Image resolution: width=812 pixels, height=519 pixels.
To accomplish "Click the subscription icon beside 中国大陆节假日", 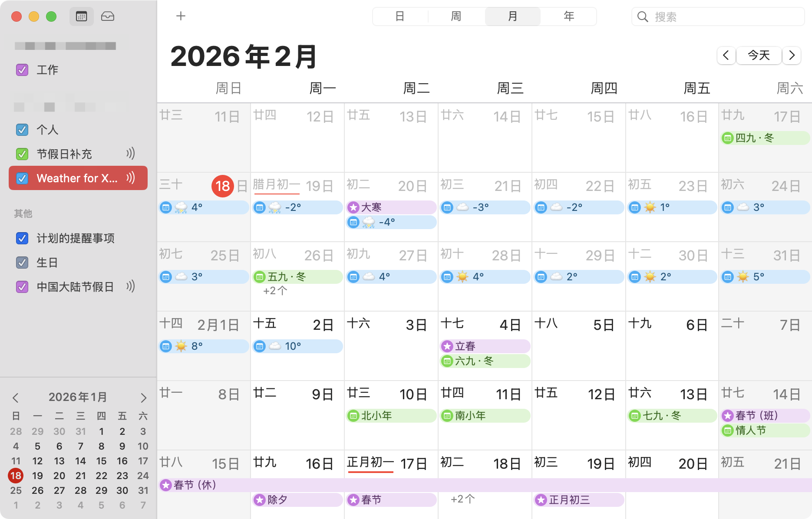I will tap(131, 287).
